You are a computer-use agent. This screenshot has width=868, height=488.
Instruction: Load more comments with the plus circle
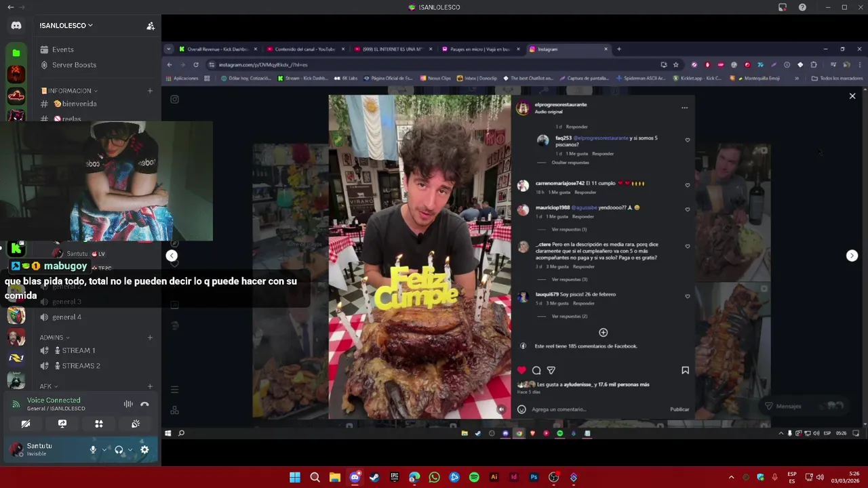[603, 332]
